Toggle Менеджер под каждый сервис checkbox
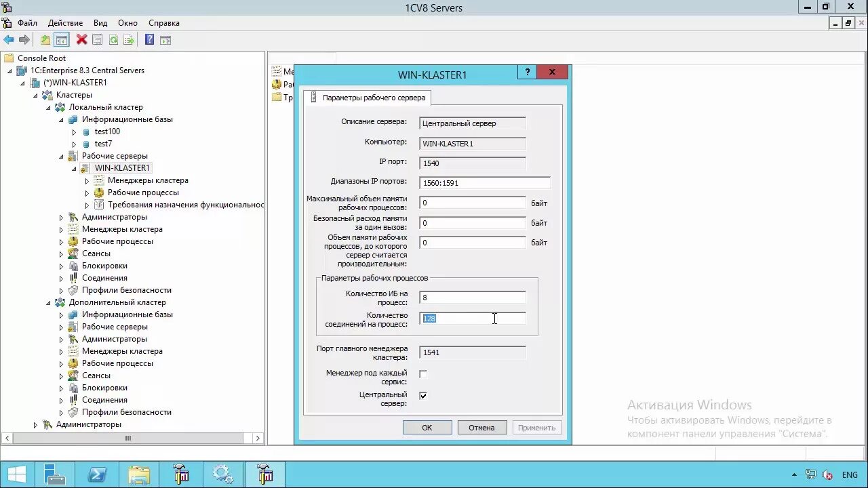 click(x=423, y=374)
